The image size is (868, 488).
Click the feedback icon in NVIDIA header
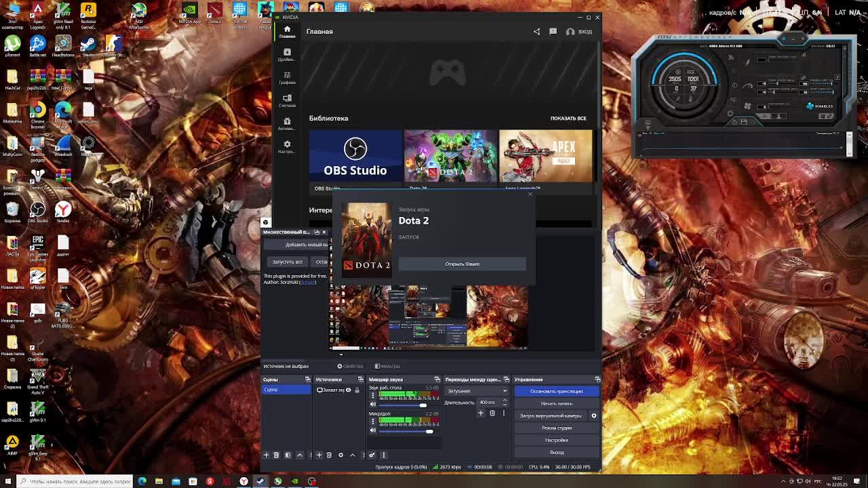pyautogui.click(x=553, y=31)
